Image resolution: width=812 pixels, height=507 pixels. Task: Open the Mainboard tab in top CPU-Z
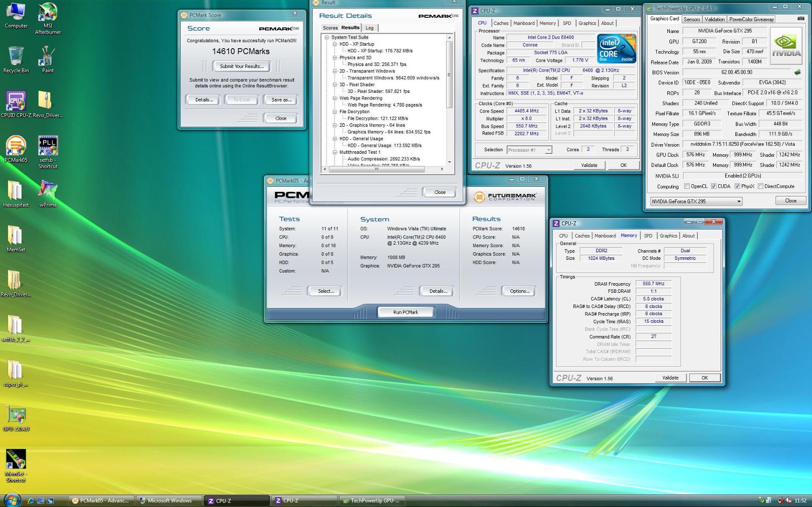524,23
